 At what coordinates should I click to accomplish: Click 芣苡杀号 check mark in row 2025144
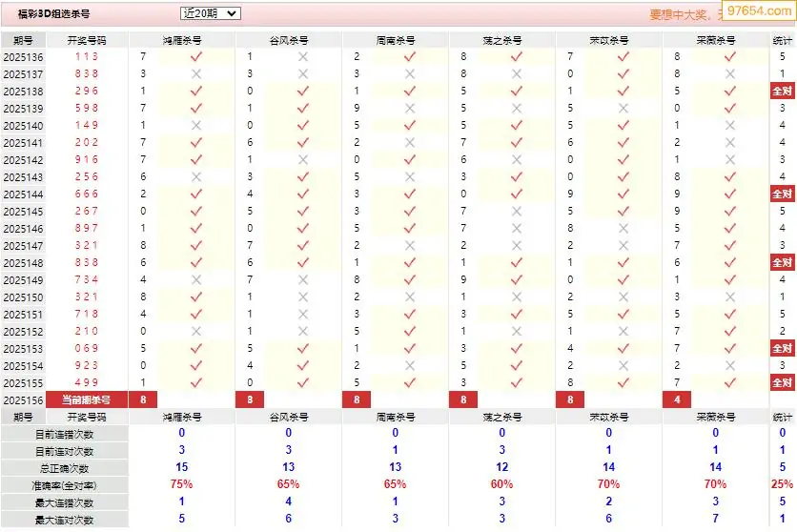point(623,194)
